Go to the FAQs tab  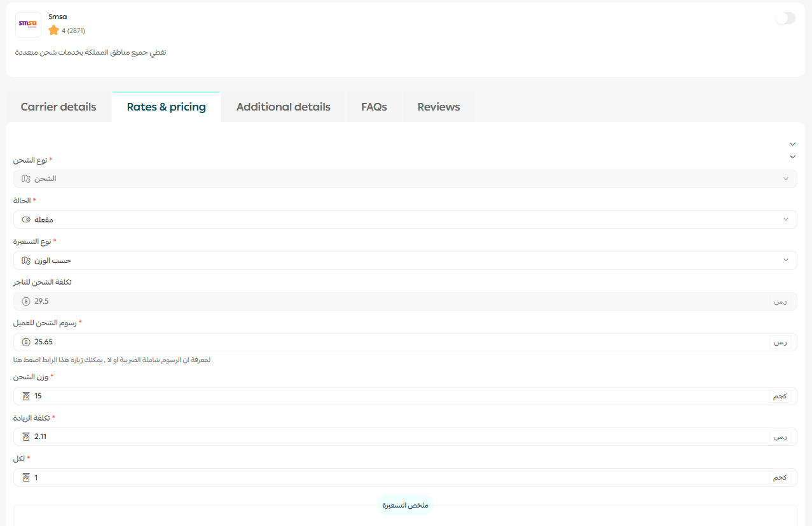(x=374, y=107)
